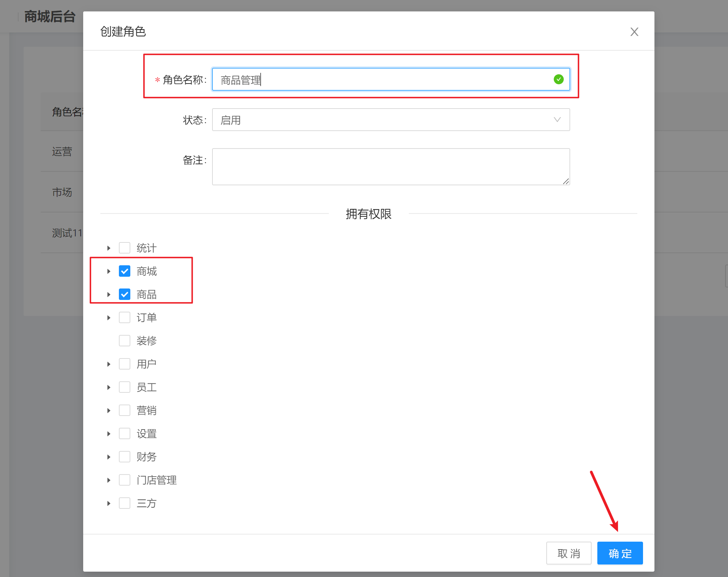Select the 财务 tree item label
This screenshot has width=728, height=577.
146,457
